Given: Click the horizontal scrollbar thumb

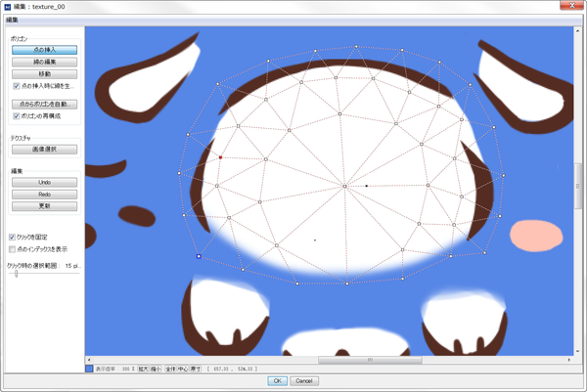Looking at the screenshot, I should (x=370, y=360).
